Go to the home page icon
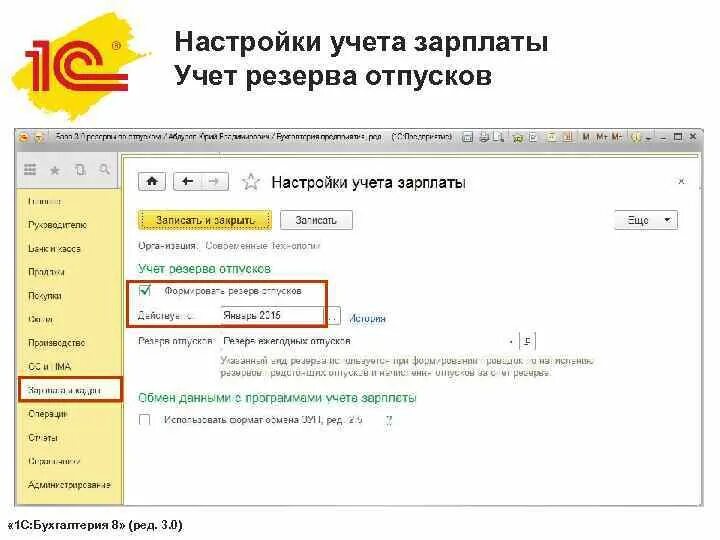The width and height of the screenshot is (720, 540). point(152,182)
